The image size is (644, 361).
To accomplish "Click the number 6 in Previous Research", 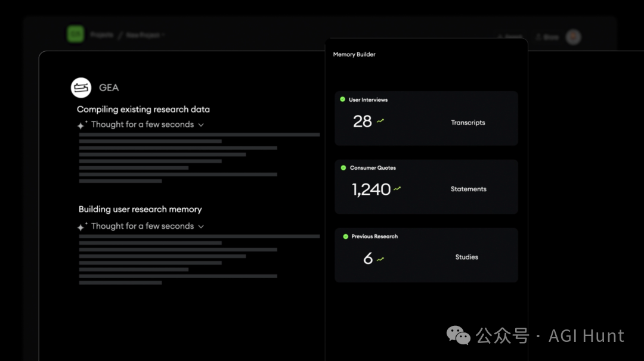I will pyautogui.click(x=368, y=259).
